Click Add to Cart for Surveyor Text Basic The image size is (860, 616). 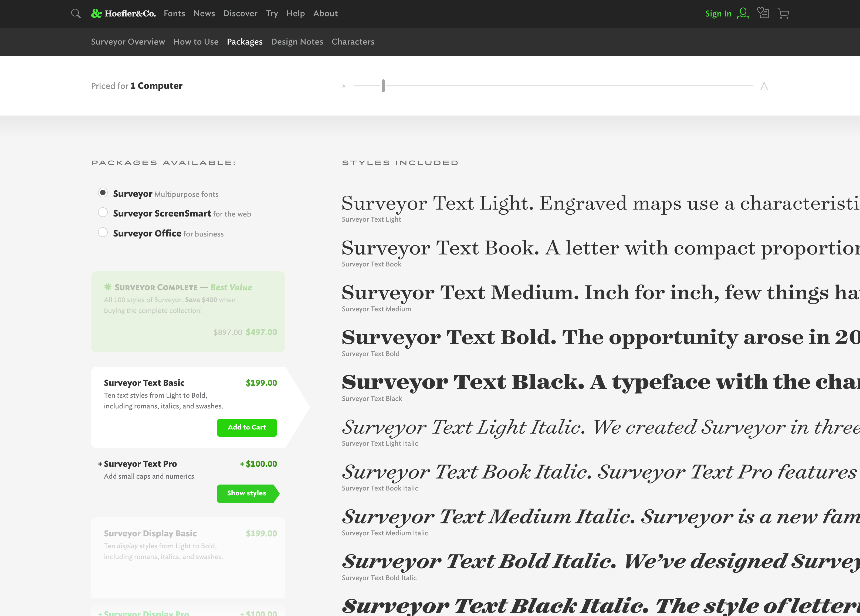point(247,427)
